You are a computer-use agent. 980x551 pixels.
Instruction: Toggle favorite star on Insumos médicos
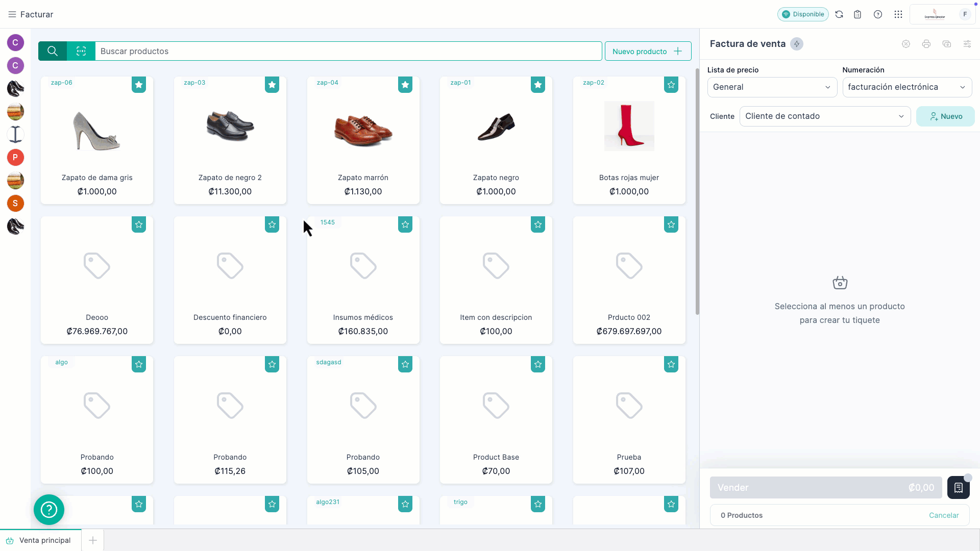click(x=405, y=224)
